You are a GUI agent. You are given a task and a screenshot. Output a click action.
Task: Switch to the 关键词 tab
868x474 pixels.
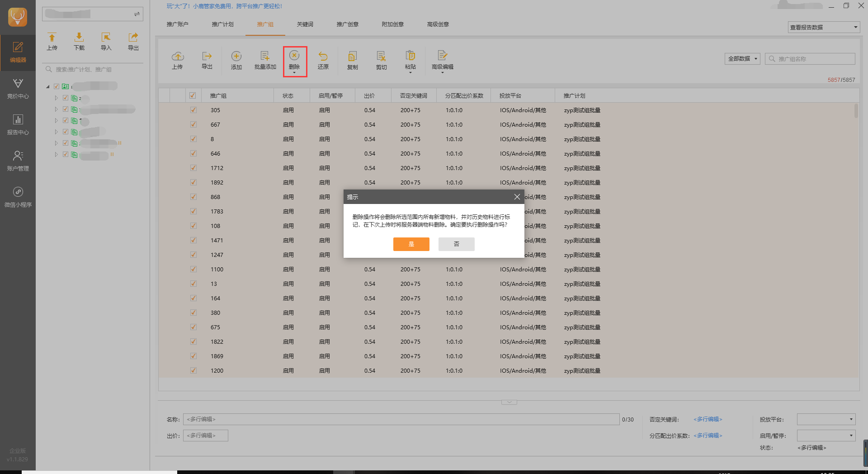click(305, 24)
